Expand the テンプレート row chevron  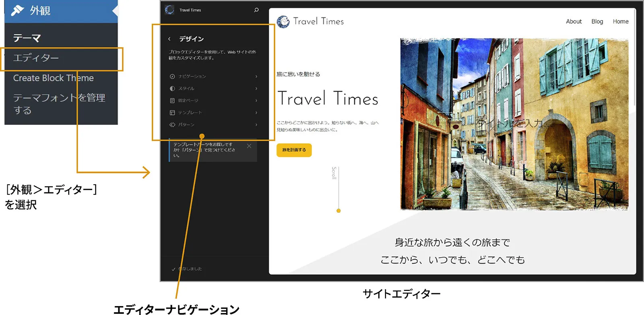tap(256, 113)
